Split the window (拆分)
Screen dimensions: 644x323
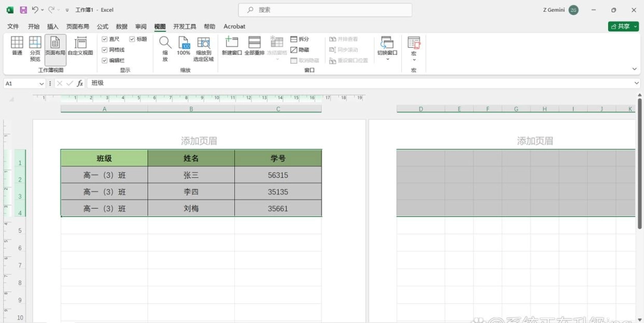pos(300,39)
